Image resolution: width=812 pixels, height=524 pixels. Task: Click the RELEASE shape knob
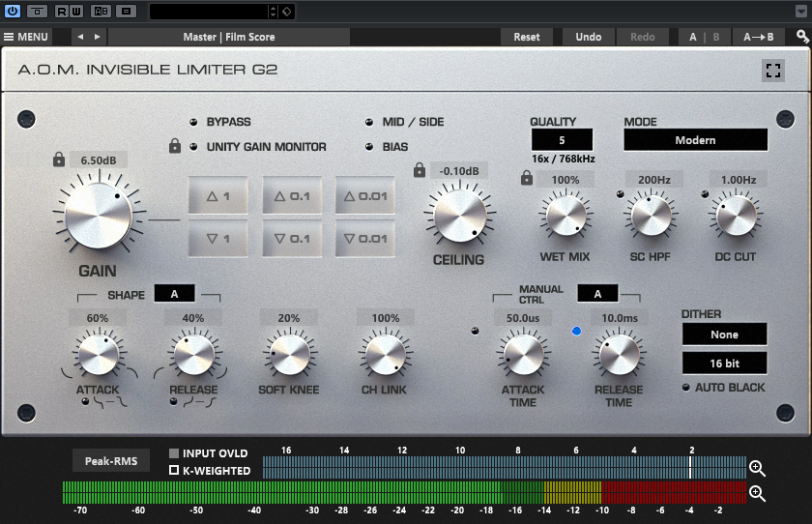coord(193,355)
